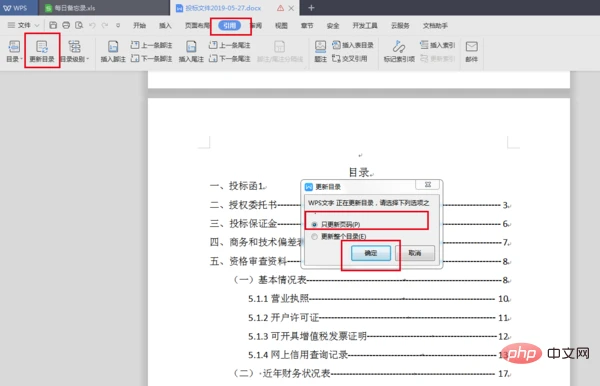Switch to the 文档助手 tab
The image size is (600, 386).
click(435, 26)
